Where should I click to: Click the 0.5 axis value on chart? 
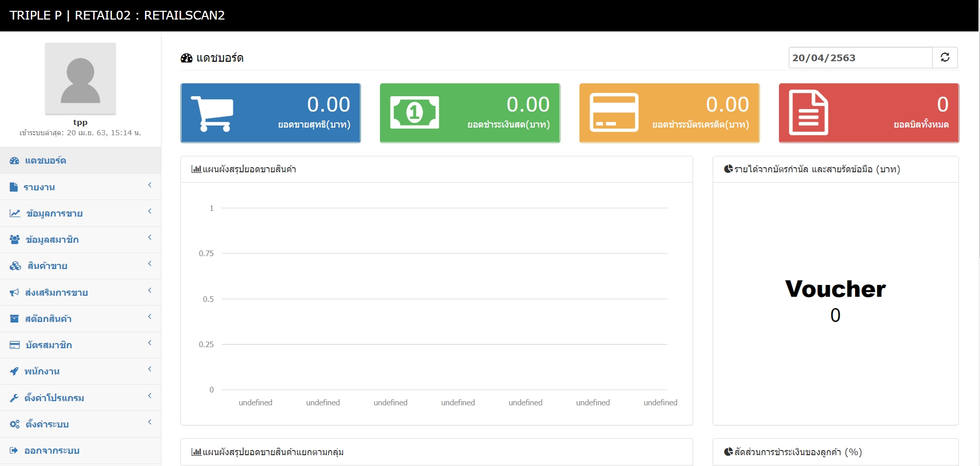pyautogui.click(x=208, y=299)
